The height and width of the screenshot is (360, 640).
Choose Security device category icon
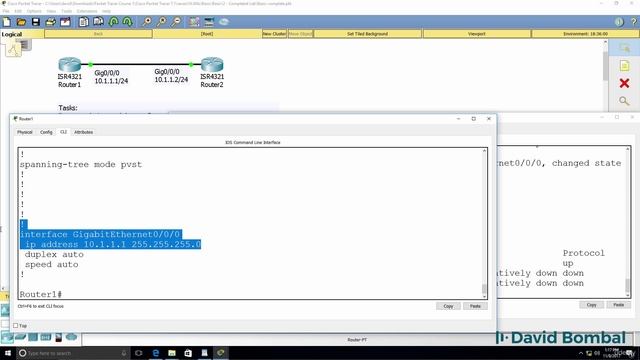58,337
